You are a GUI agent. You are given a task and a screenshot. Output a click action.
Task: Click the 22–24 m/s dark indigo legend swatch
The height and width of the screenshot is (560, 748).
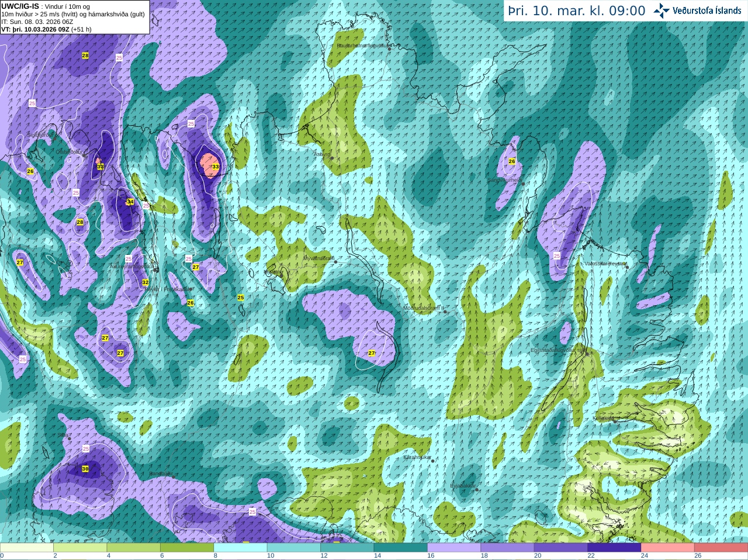coord(614,548)
